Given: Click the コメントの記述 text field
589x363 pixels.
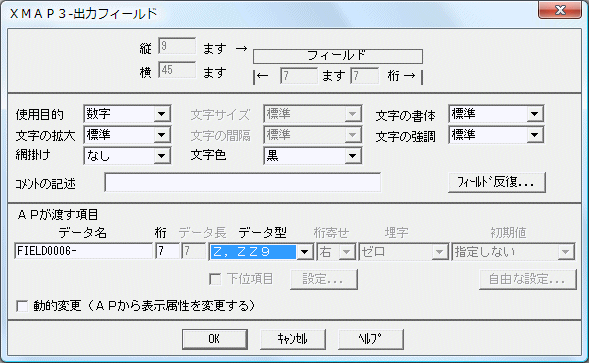Looking at the screenshot, I should [x=243, y=183].
